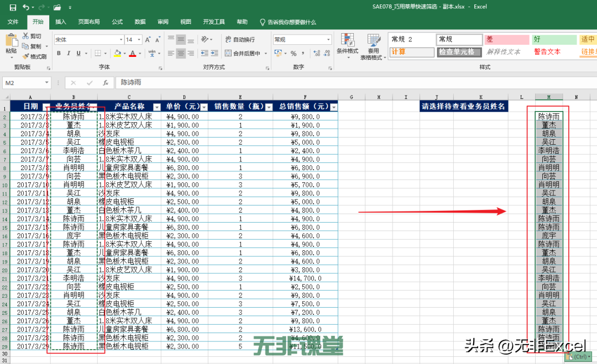The height and width of the screenshot is (364, 597).
Task: Open the font name 宋体 dropdown
Action: 121,40
